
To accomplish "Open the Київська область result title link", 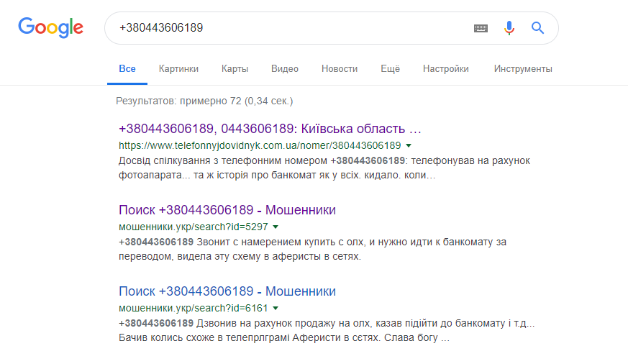I will point(270,129).
